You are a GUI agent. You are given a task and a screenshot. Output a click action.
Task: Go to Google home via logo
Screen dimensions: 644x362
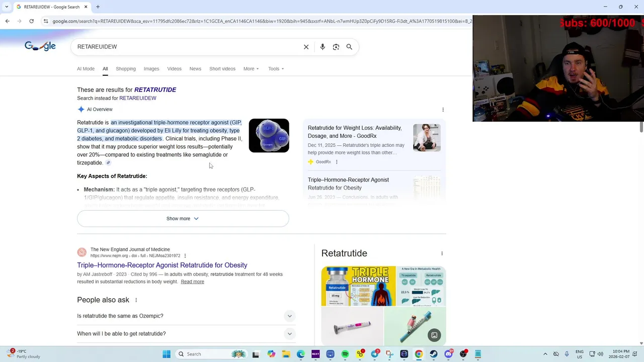(40, 46)
